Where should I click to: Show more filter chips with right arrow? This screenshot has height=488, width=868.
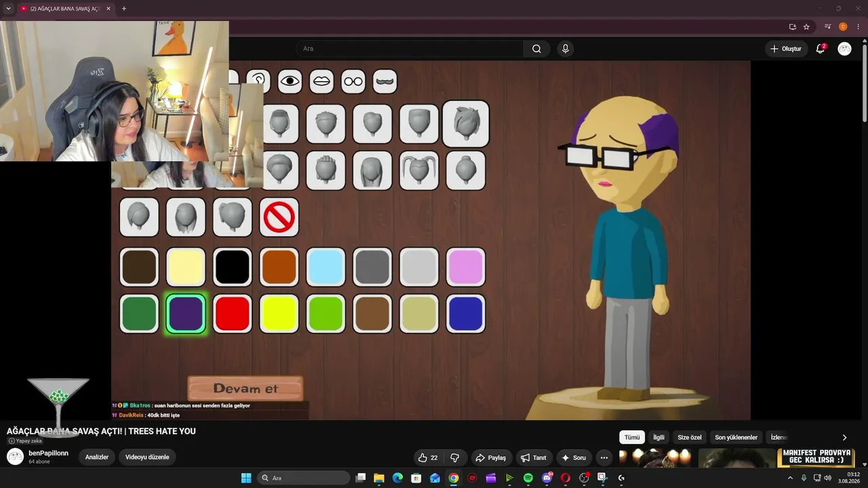[844, 437]
